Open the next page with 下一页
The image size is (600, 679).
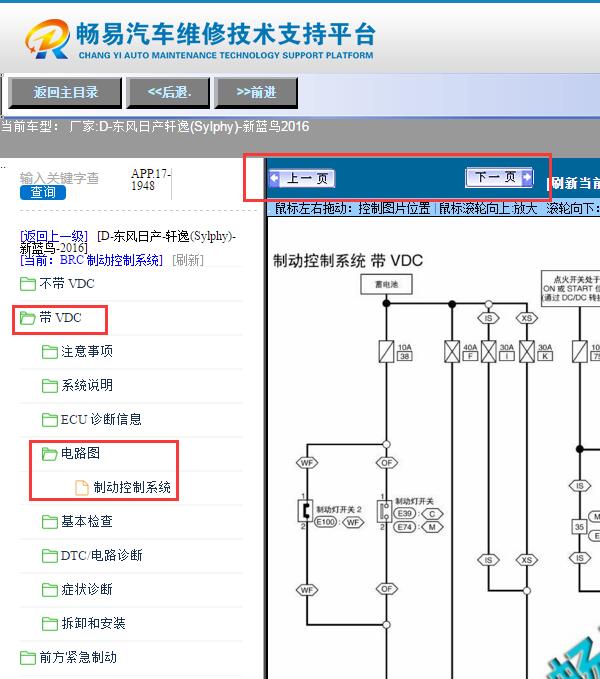coord(499,177)
